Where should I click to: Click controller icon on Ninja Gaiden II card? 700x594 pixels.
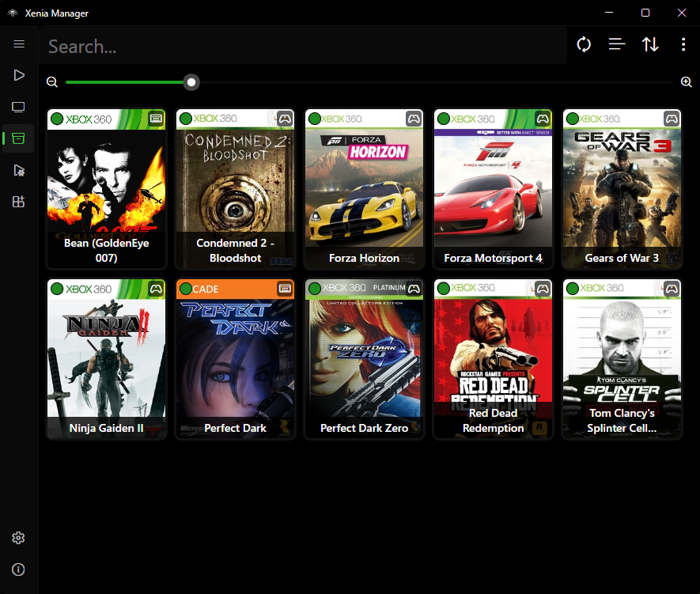156,288
